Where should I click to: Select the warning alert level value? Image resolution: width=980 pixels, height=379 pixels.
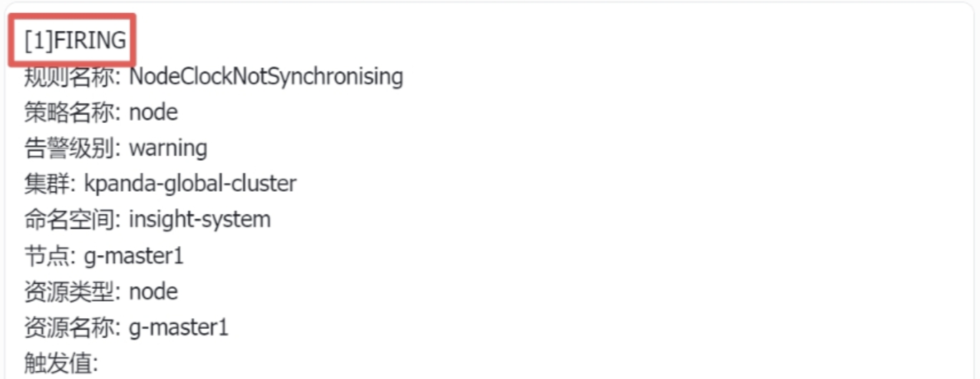coord(167,148)
